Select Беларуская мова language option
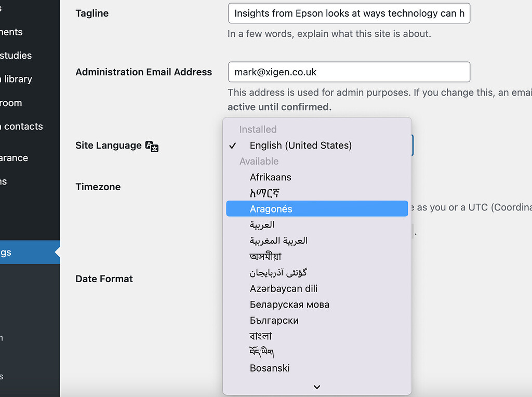The height and width of the screenshot is (397, 532). click(x=289, y=305)
